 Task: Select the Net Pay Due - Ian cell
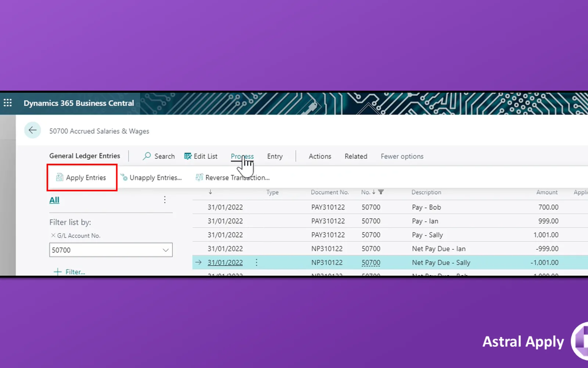439,249
